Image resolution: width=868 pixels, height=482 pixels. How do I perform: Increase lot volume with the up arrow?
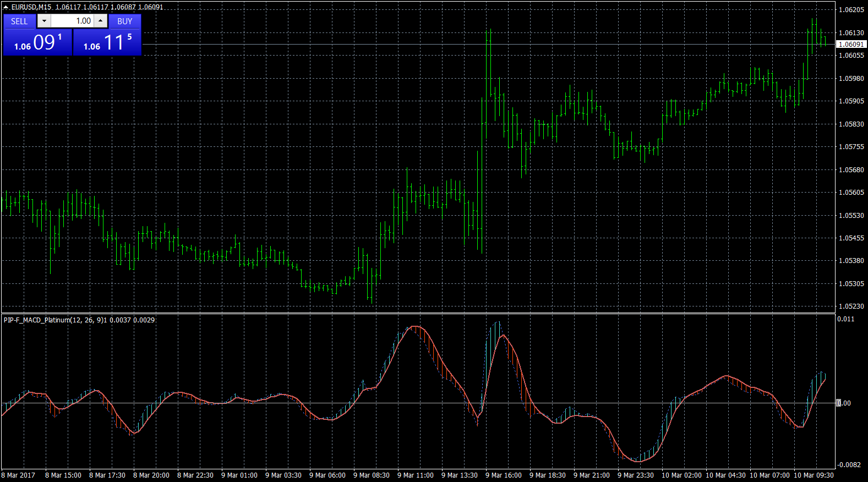pyautogui.click(x=100, y=21)
